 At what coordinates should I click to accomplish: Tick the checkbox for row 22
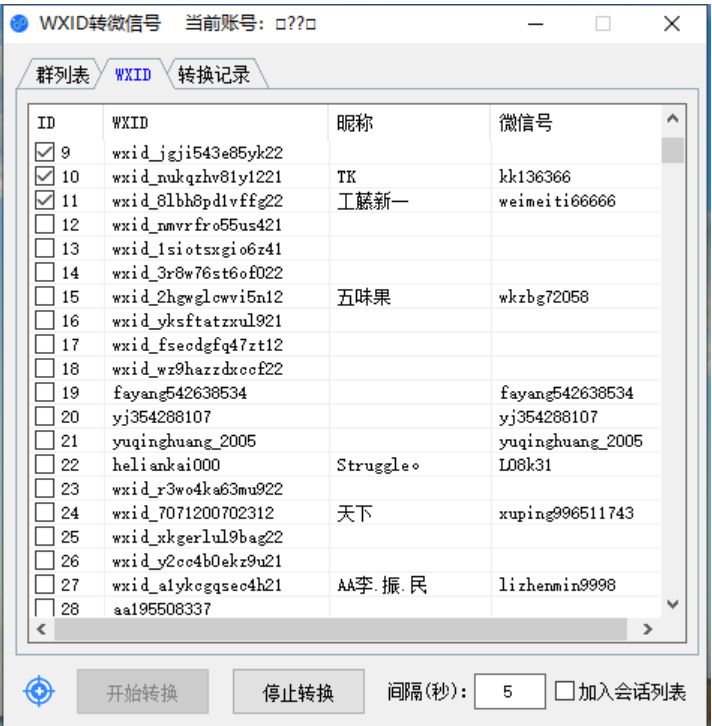(x=45, y=465)
